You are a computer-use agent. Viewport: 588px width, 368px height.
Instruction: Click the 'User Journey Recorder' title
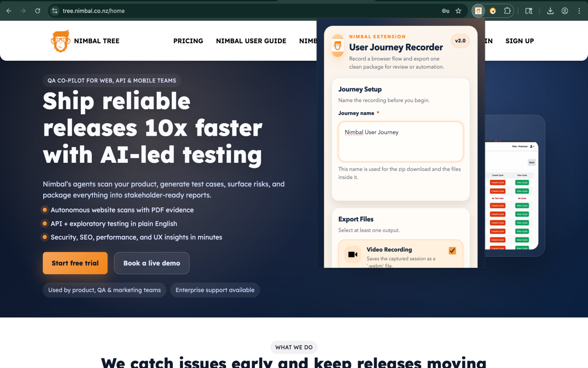point(396,47)
